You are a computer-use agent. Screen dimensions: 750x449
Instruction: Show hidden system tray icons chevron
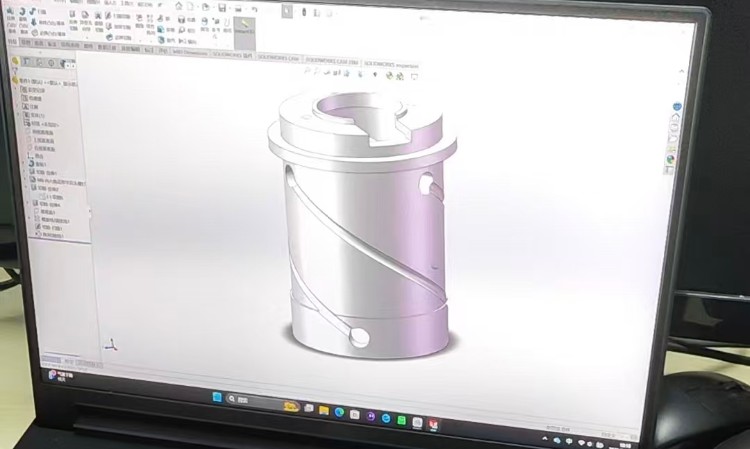coord(544,438)
